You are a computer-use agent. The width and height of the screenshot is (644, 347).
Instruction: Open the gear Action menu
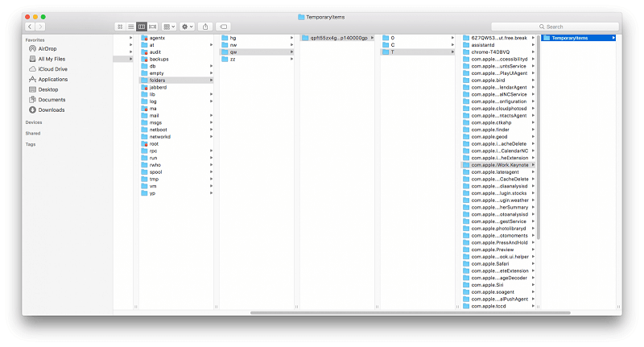click(x=188, y=27)
